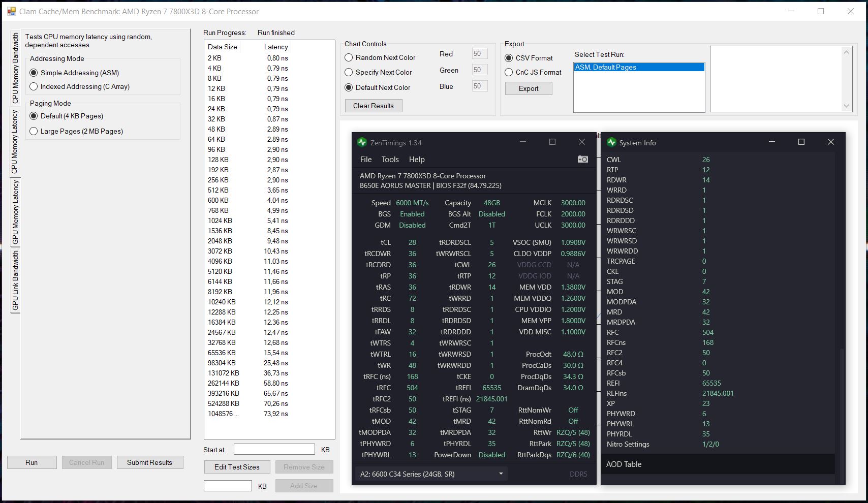Maximize the ZenTimings window
This screenshot has height=503, width=868.
point(552,142)
